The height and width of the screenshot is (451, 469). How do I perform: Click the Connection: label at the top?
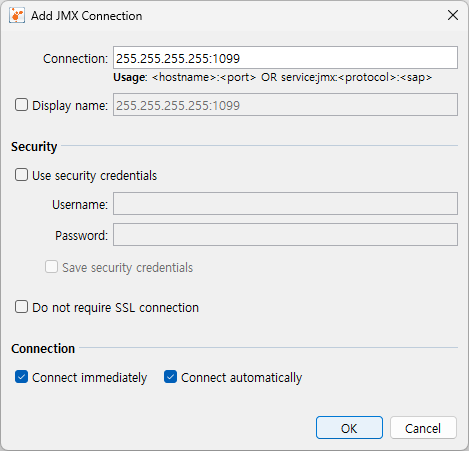tap(75, 59)
